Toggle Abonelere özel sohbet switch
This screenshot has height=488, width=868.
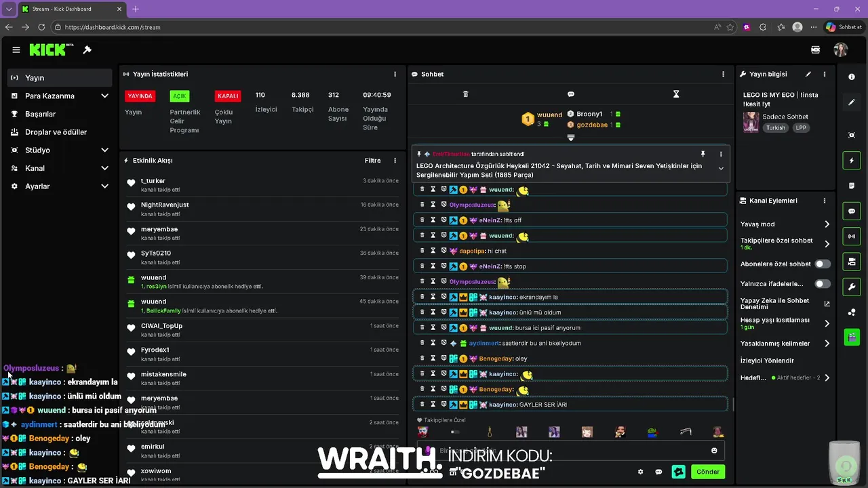[823, 264]
